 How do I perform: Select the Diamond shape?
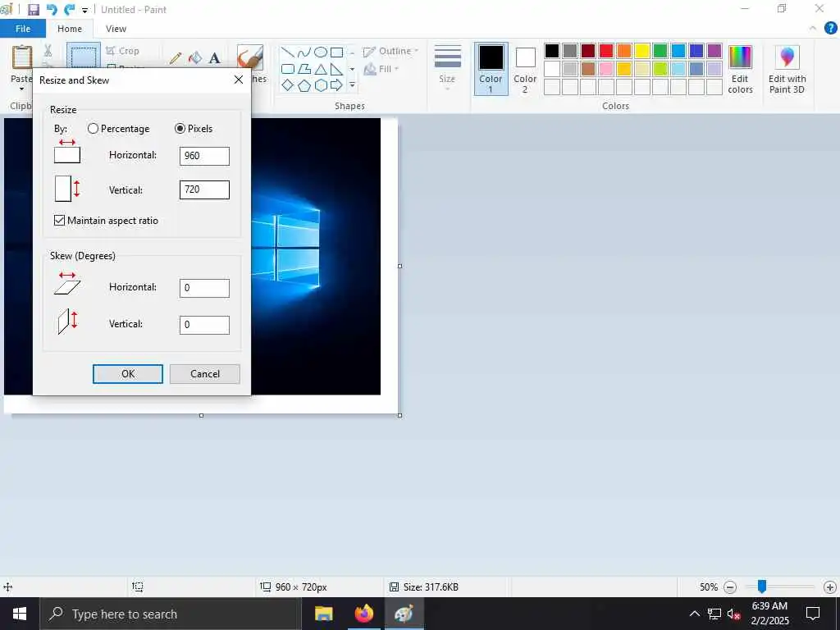point(288,85)
